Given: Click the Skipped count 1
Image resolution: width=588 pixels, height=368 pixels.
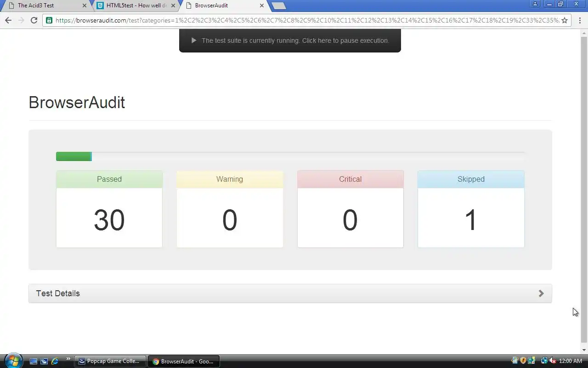Looking at the screenshot, I should [471, 220].
